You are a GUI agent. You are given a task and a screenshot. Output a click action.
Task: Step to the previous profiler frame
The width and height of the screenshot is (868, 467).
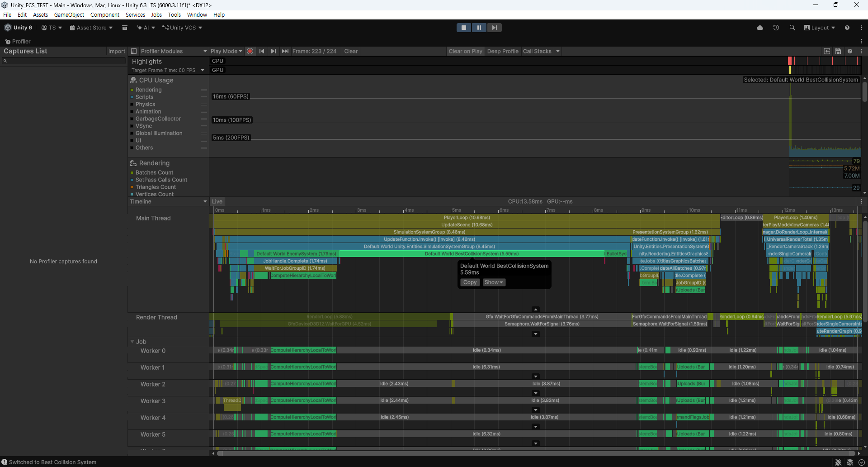(x=262, y=51)
